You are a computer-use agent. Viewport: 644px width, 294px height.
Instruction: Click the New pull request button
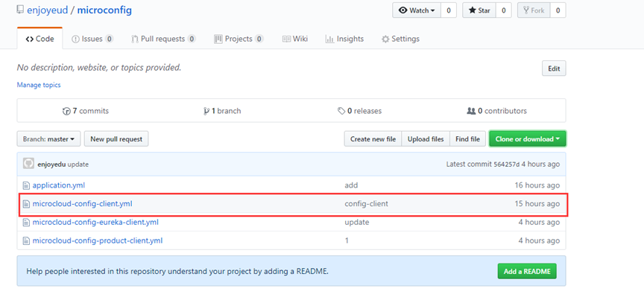116,139
